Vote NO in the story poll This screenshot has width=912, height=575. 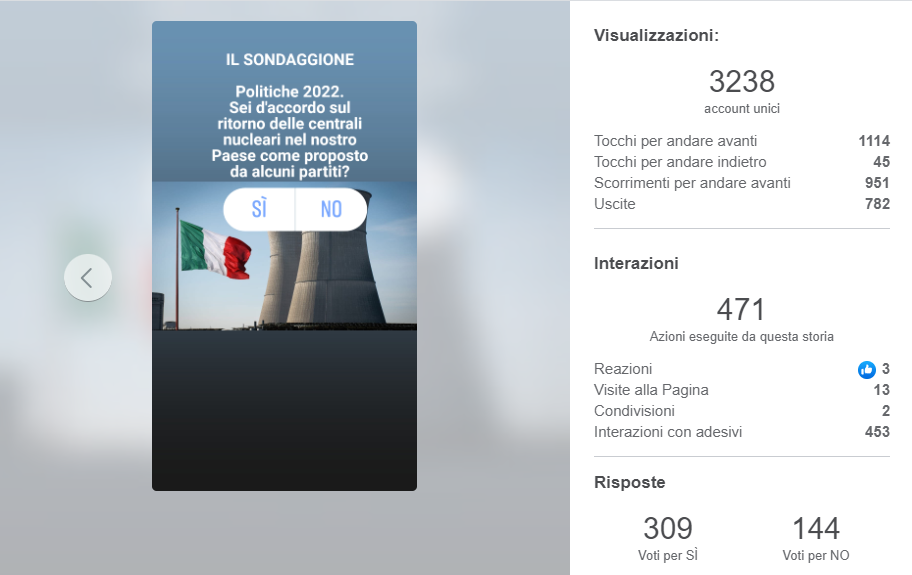331,209
